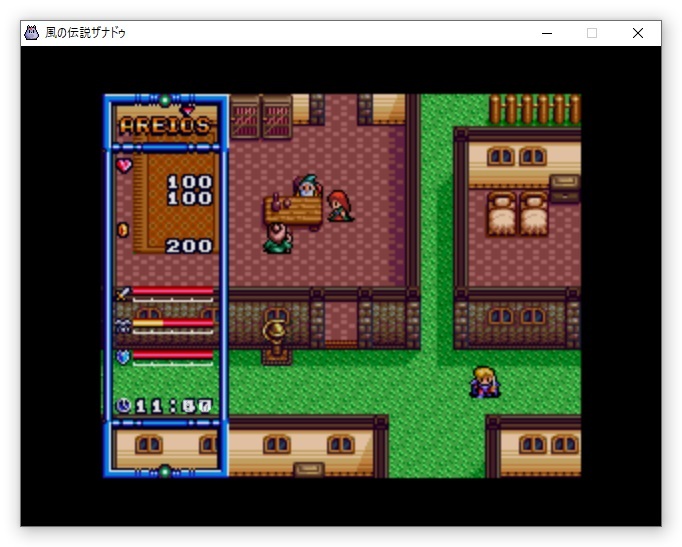Click the red heart HP icon
The width and height of the screenshot is (682, 547).
tap(124, 165)
